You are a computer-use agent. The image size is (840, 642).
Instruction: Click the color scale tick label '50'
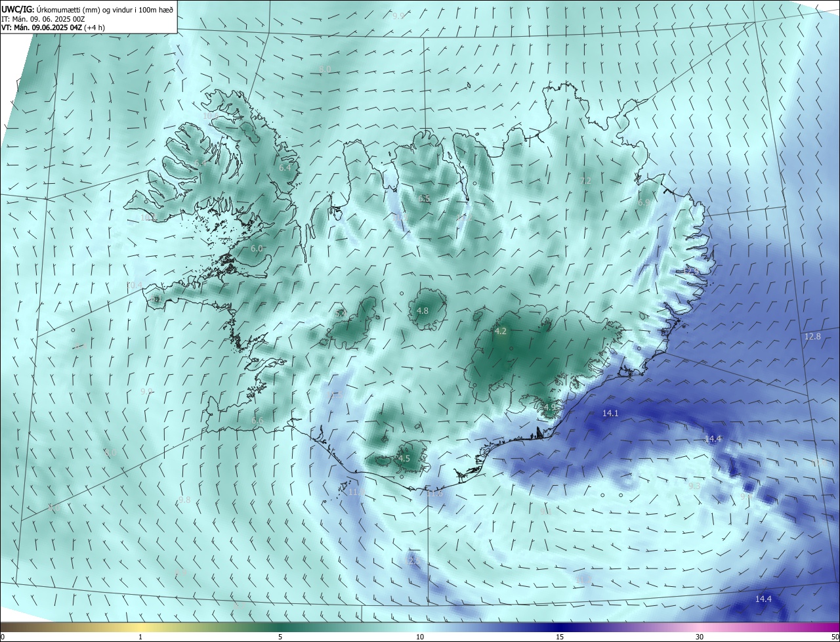coord(834,637)
